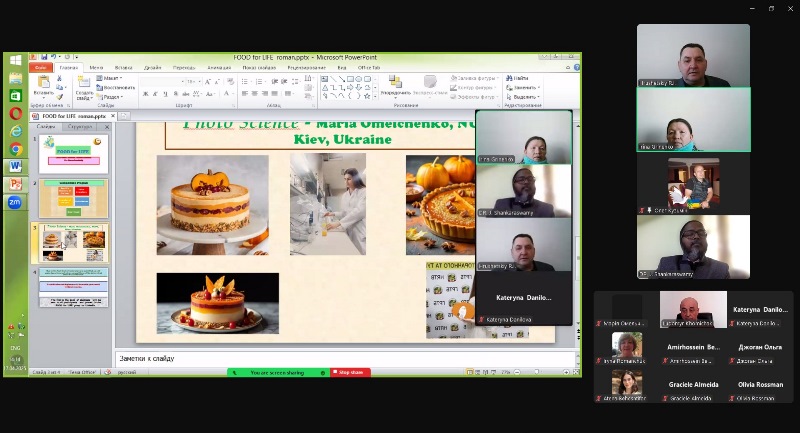Open Google Chrome from taskbar
800x433 pixels.
point(15,149)
